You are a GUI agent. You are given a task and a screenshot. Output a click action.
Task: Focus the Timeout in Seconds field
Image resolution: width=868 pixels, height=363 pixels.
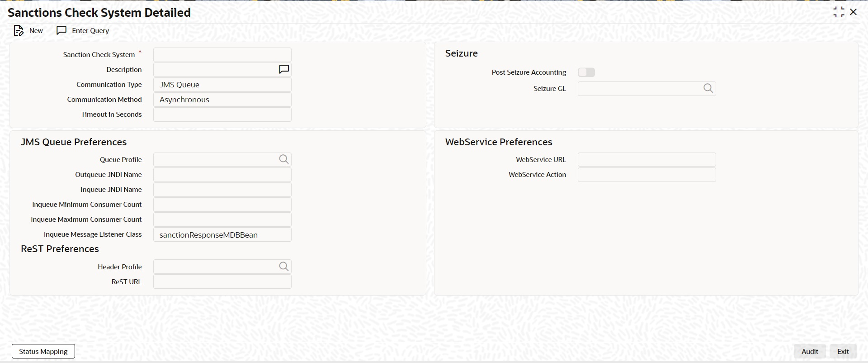(x=222, y=115)
